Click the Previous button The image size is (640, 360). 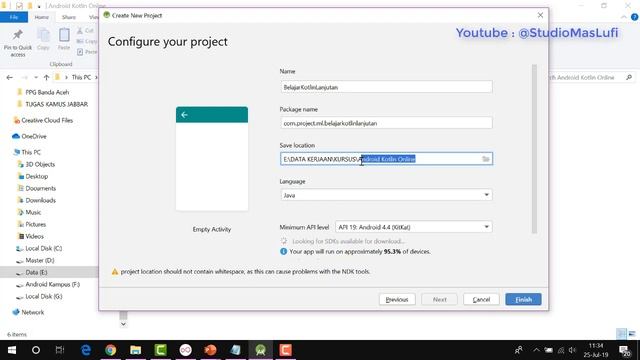[397, 299]
